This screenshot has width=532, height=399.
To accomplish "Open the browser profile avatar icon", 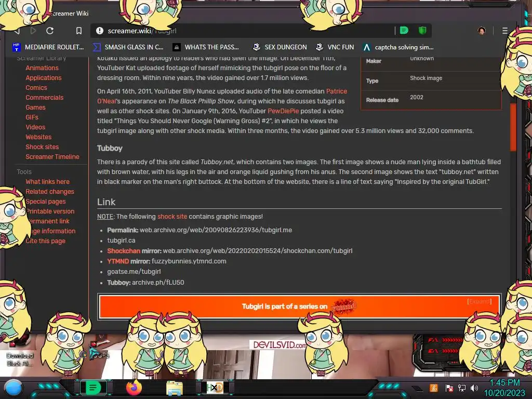I will pos(482,31).
